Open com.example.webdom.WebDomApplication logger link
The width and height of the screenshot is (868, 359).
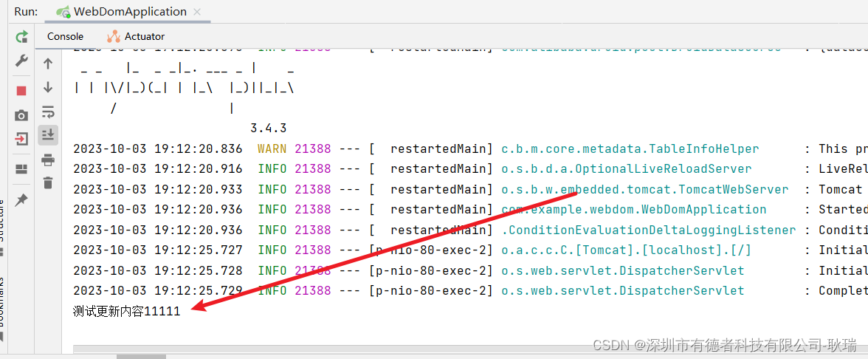(x=634, y=210)
